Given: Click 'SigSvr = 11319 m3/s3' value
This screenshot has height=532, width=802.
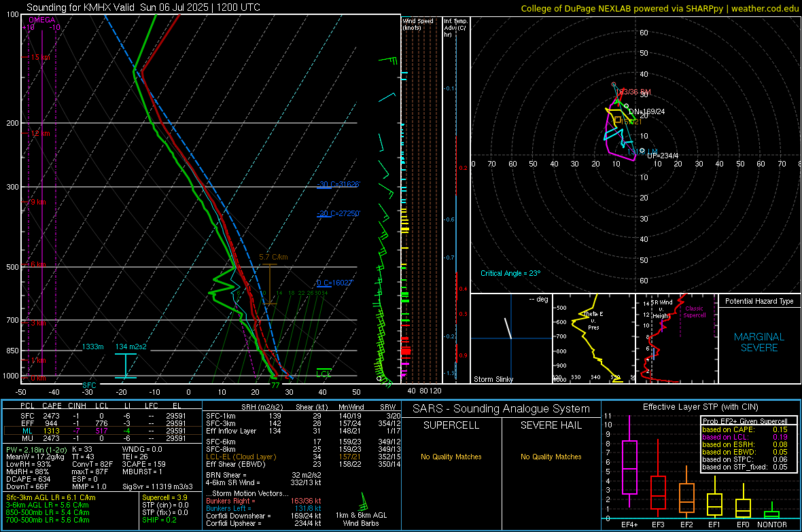Looking at the screenshot, I should click(158, 486).
